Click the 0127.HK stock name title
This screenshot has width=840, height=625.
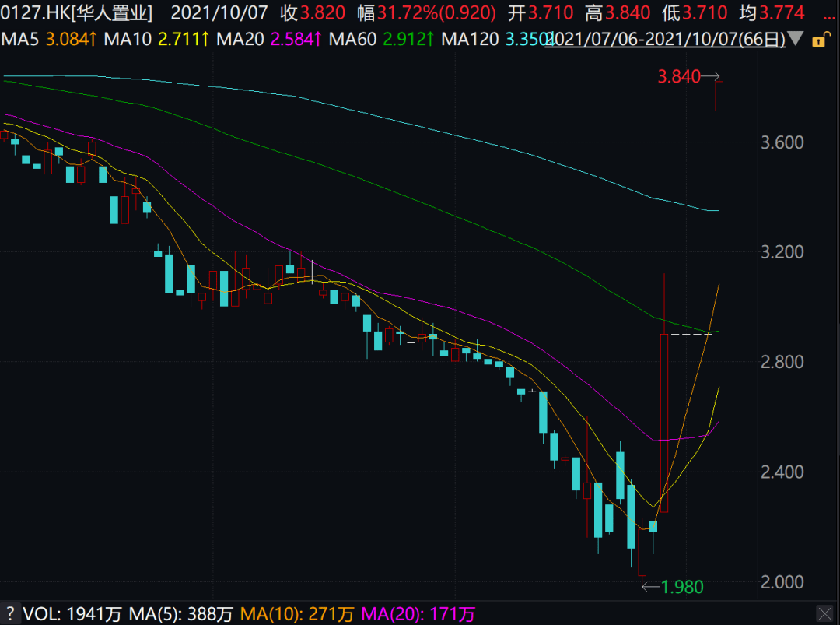tap(76, 12)
